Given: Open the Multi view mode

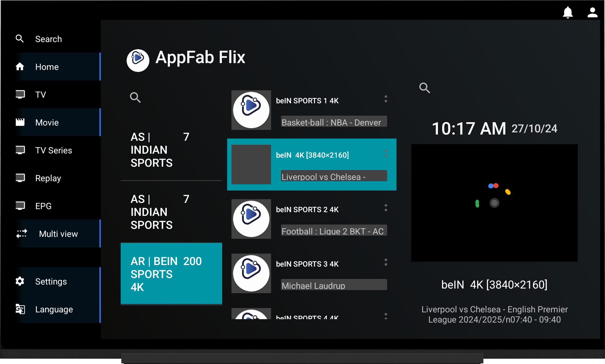Looking at the screenshot, I should (58, 233).
